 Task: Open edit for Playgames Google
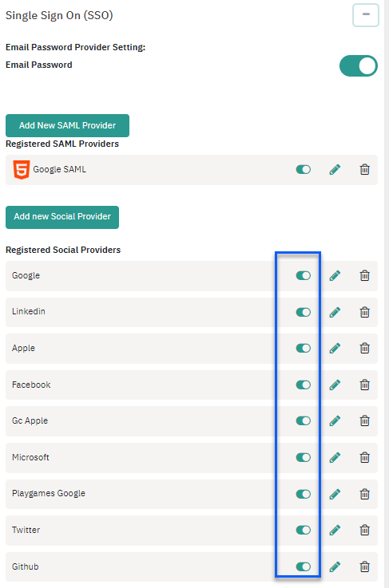click(335, 494)
